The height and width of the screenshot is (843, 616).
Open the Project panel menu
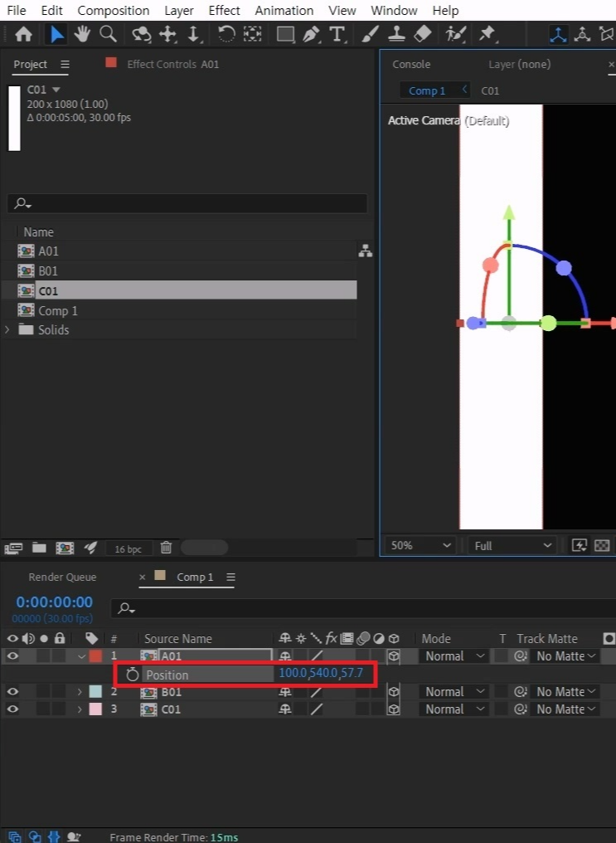(x=65, y=65)
